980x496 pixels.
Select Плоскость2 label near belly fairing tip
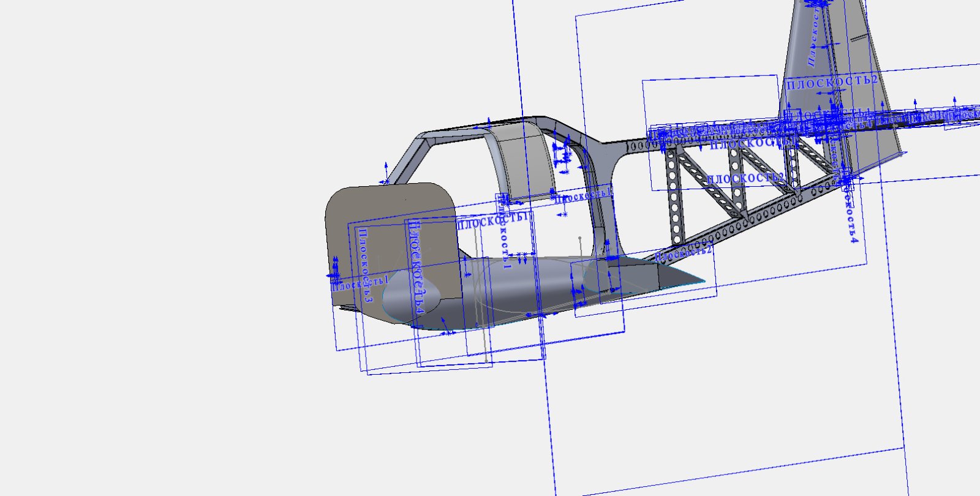point(684,253)
